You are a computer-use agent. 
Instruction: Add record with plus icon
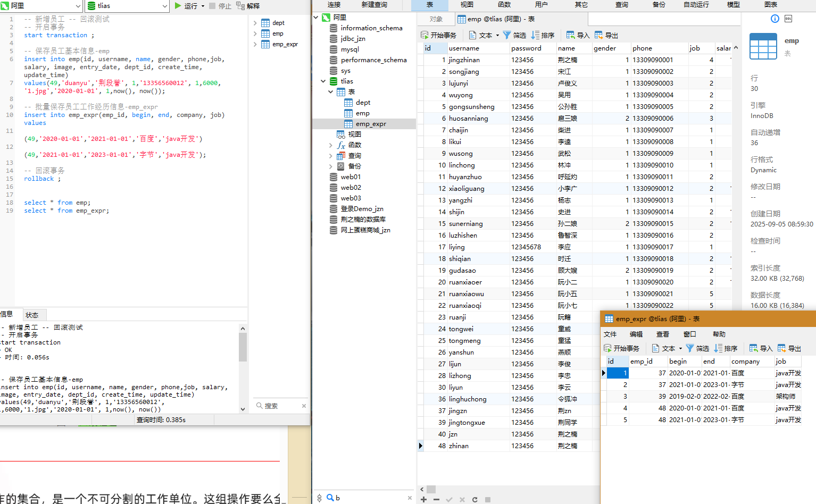(423, 500)
